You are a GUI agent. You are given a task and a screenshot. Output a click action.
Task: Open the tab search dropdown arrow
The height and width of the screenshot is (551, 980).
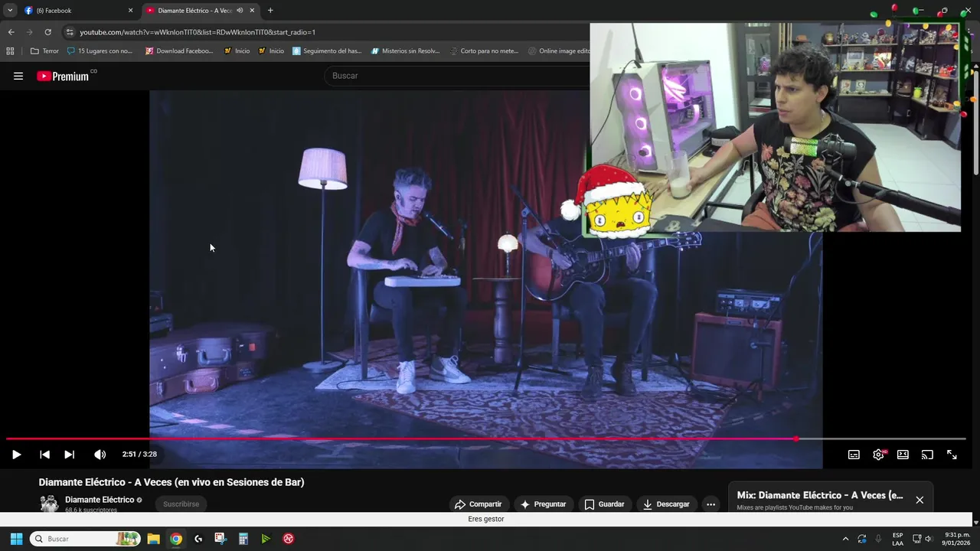(x=10, y=11)
